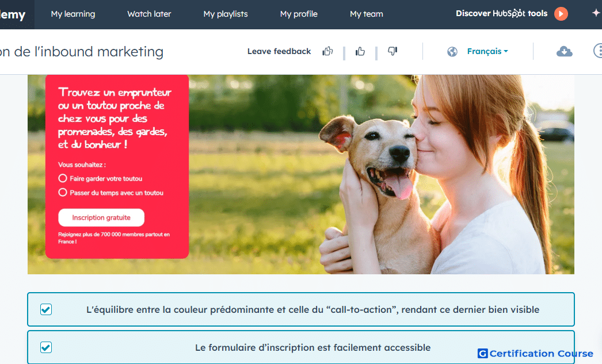Uncheck the call-to-action color balance answer
The height and width of the screenshot is (364, 602).
(46, 309)
